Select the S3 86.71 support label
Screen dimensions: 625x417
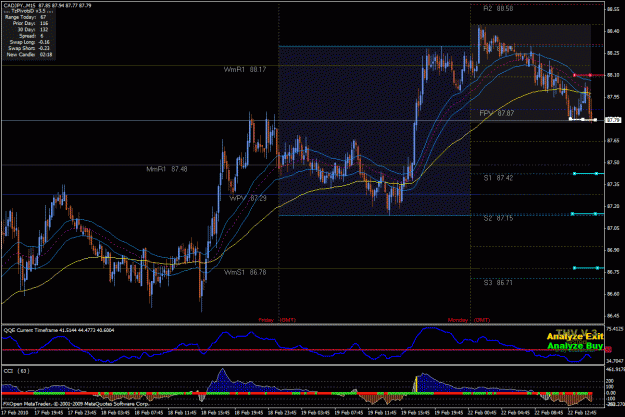pos(498,283)
